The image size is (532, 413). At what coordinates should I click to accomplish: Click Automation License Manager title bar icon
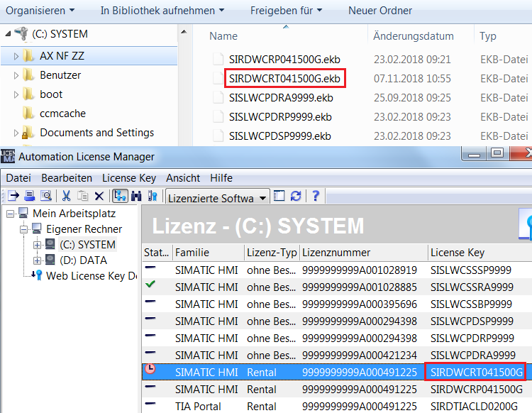(x=8, y=156)
